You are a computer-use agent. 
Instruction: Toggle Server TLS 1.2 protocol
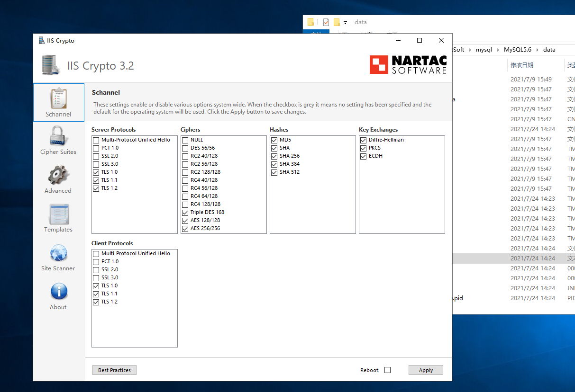click(96, 188)
